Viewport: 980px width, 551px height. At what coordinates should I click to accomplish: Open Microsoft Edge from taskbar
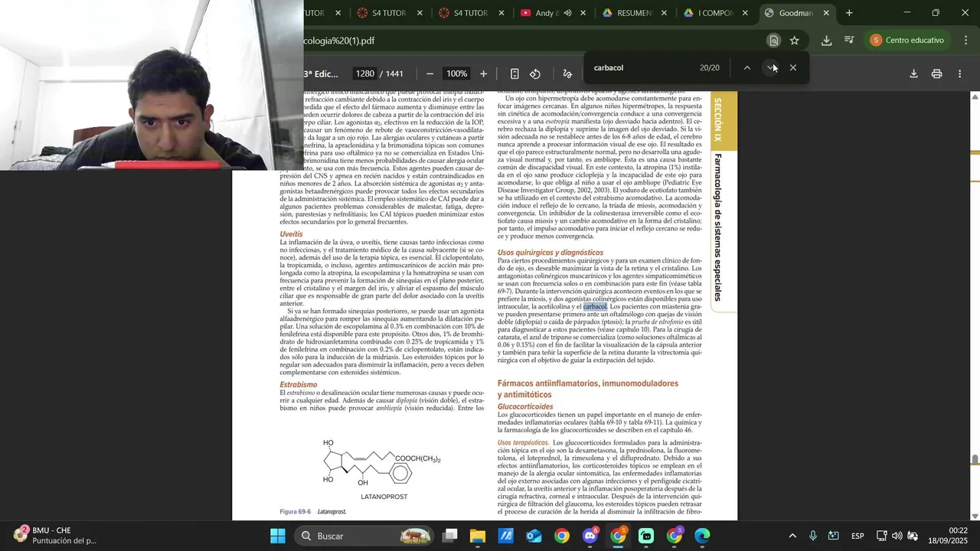pyautogui.click(x=703, y=536)
